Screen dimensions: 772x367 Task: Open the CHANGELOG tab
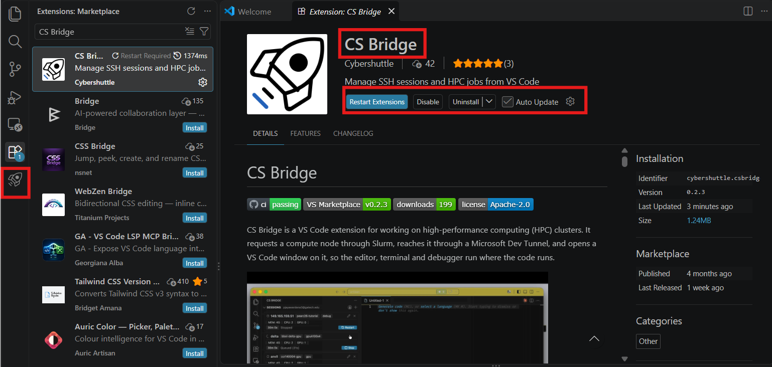click(x=353, y=133)
